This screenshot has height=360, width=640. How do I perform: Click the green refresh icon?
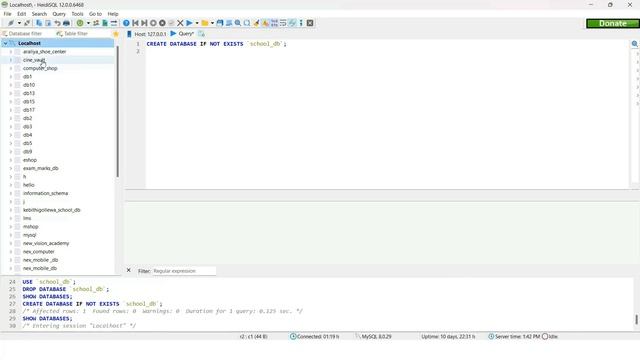point(80,23)
